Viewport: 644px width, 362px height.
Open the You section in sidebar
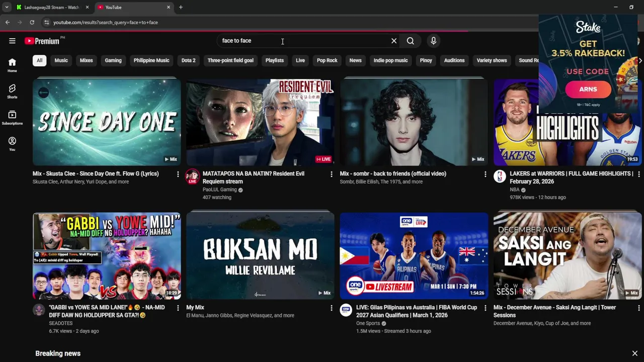tap(12, 144)
